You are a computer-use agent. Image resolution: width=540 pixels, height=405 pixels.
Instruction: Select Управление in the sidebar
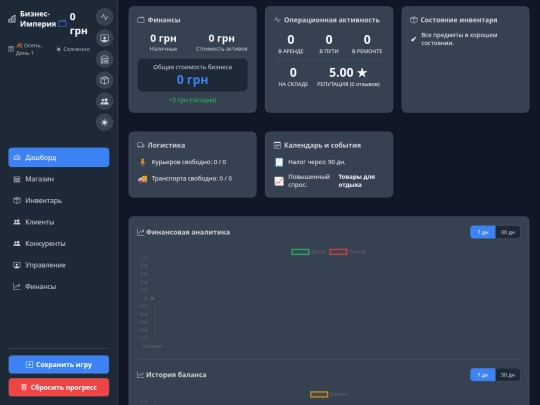[x=59, y=265]
